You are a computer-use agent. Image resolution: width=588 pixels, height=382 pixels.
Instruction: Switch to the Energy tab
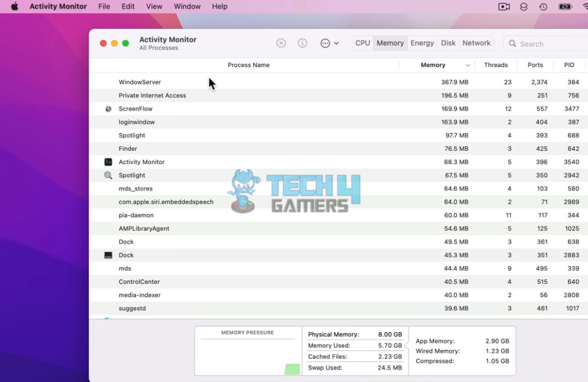pos(422,42)
